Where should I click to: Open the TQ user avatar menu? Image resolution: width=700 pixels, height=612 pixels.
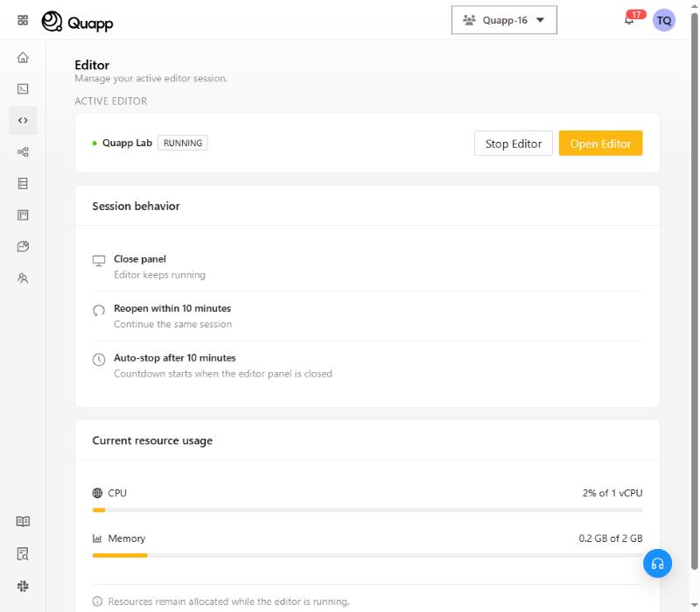pyautogui.click(x=664, y=20)
